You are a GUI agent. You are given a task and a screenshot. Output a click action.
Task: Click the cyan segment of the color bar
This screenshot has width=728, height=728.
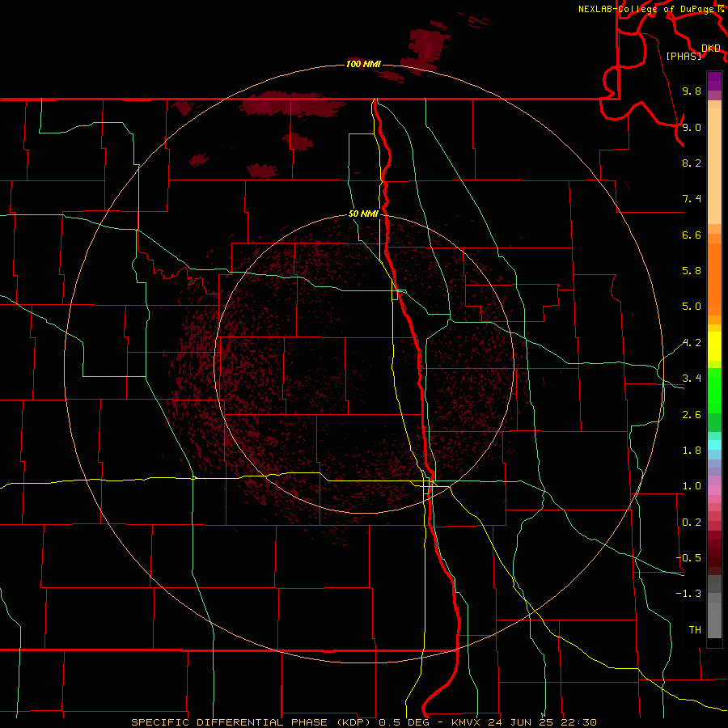[714, 445]
